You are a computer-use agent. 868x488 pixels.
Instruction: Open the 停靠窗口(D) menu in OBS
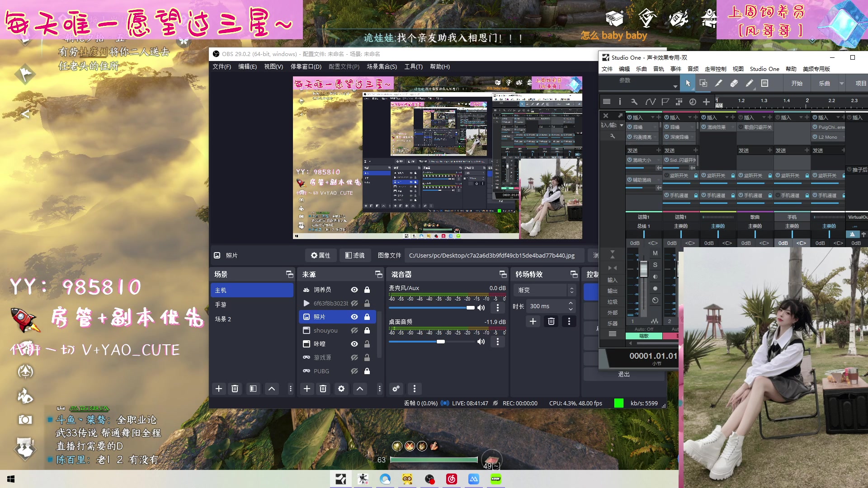pos(306,66)
